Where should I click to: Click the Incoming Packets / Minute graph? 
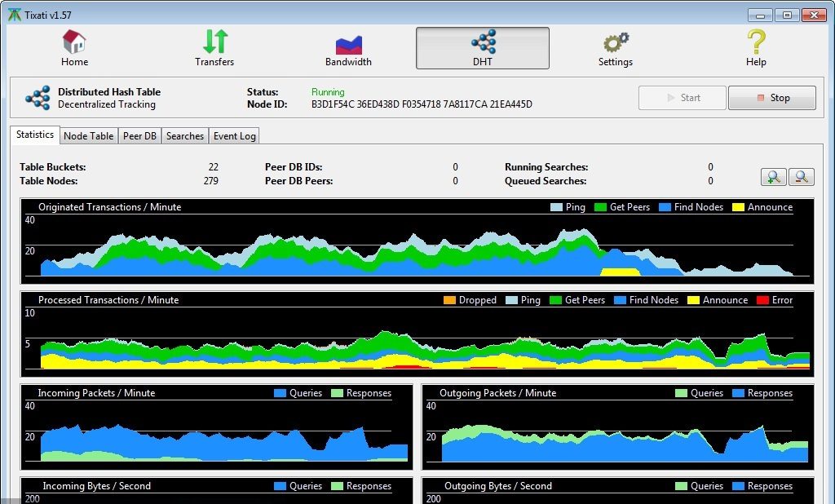pyautogui.click(x=217, y=427)
